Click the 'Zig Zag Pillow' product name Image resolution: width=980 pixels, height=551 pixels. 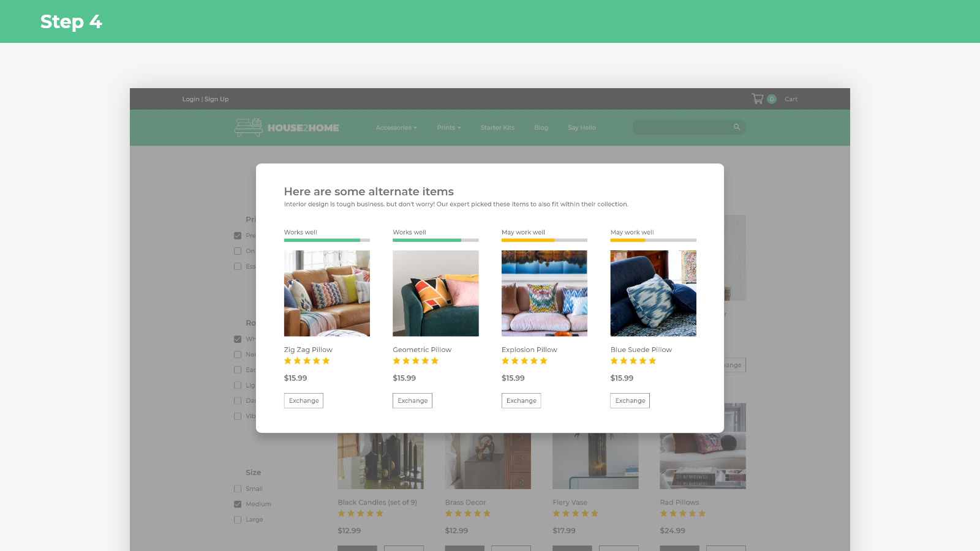pyautogui.click(x=308, y=350)
